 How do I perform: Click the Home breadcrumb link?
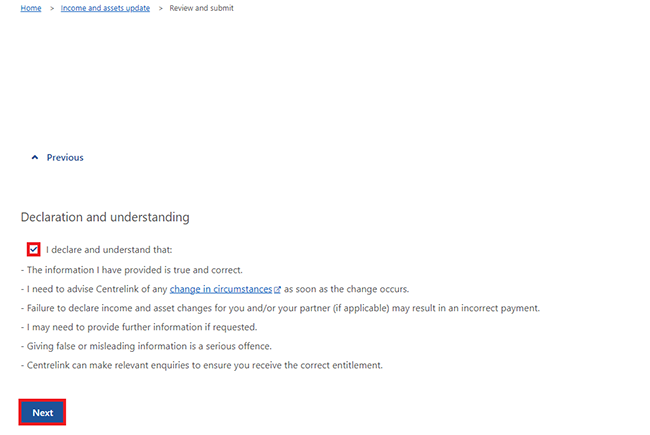pos(30,8)
